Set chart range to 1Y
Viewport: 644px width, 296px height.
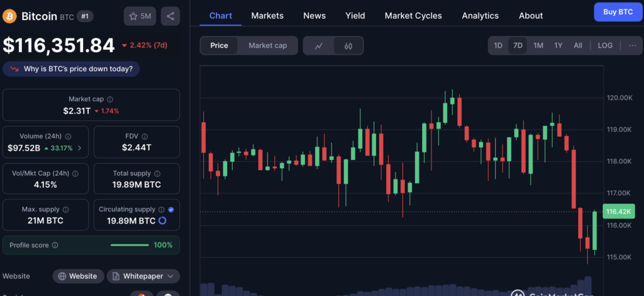(x=558, y=45)
